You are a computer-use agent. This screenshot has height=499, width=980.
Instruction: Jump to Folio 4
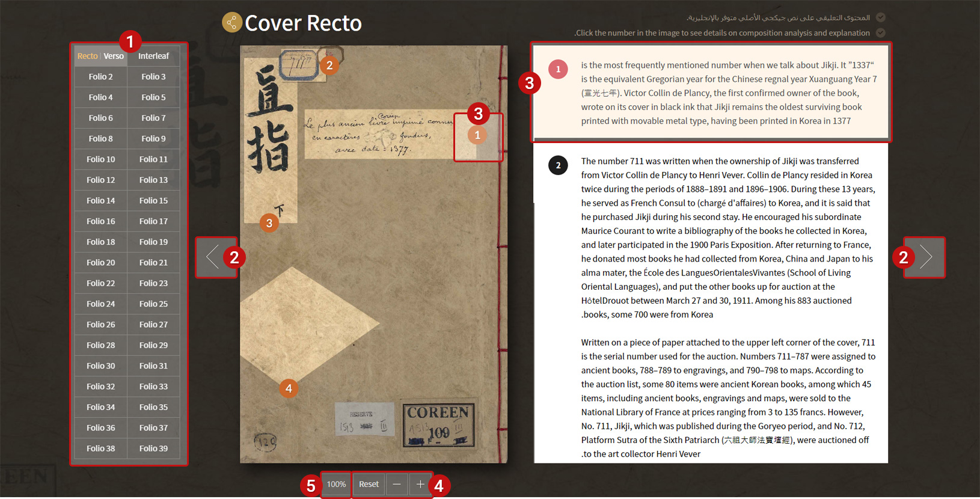pyautogui.click(x=101, y=97)
